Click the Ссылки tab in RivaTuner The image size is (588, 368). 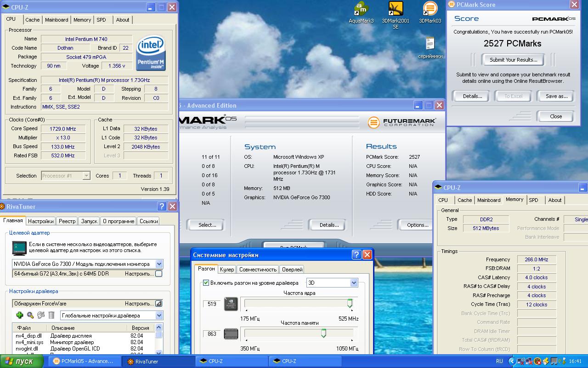click(x=149, y=221)
